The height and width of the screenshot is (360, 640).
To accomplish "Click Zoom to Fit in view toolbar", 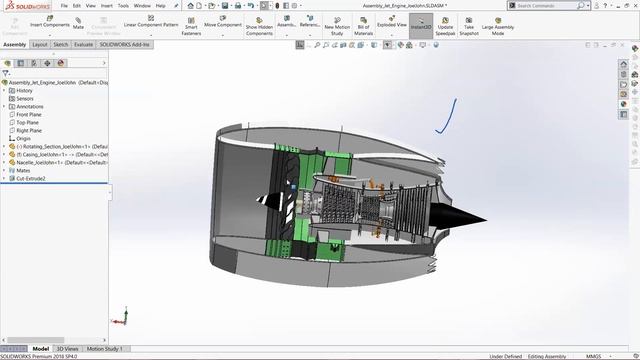I will coord(317,45).
